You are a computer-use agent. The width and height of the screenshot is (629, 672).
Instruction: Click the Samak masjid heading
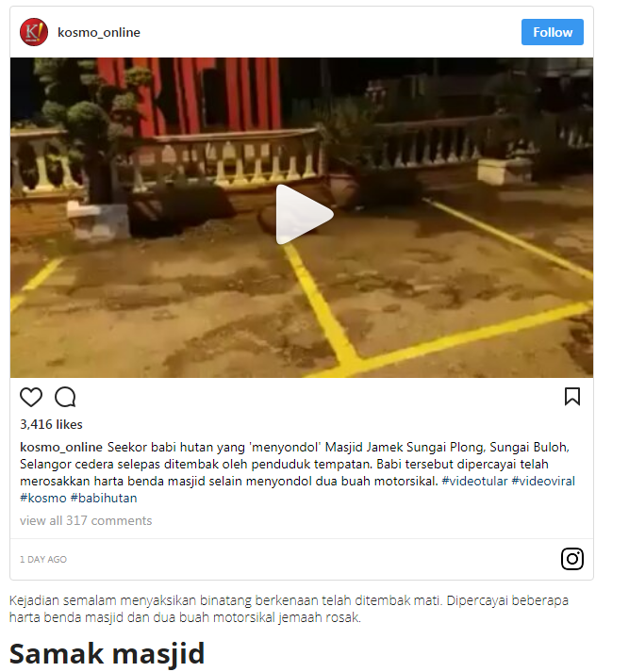(107, 654)
